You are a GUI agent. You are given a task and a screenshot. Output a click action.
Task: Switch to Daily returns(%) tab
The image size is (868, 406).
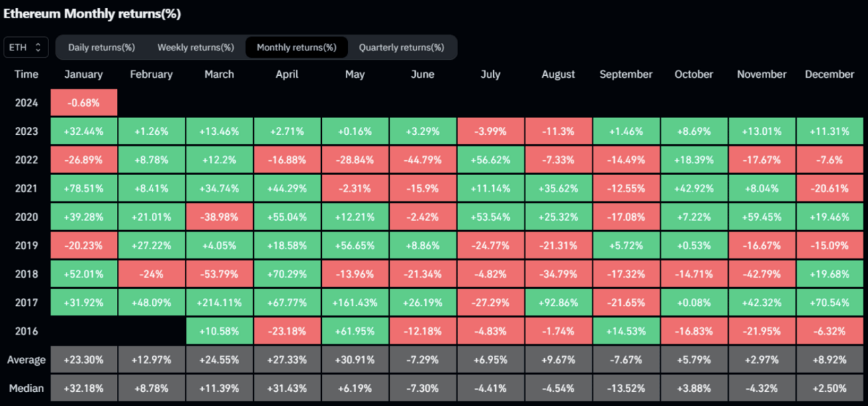pyautogui.click(x=101, y=48)
